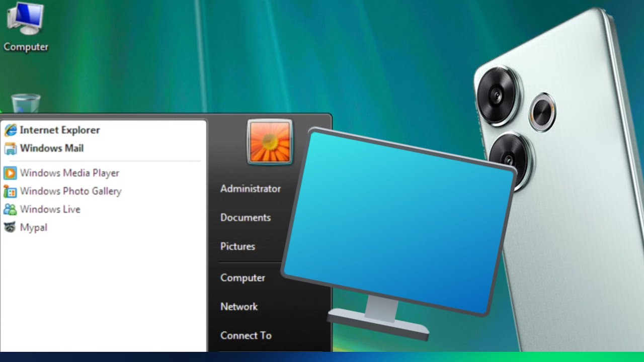Open the Administrator user folder link
644x362 pixels.
tap(251, 189)
